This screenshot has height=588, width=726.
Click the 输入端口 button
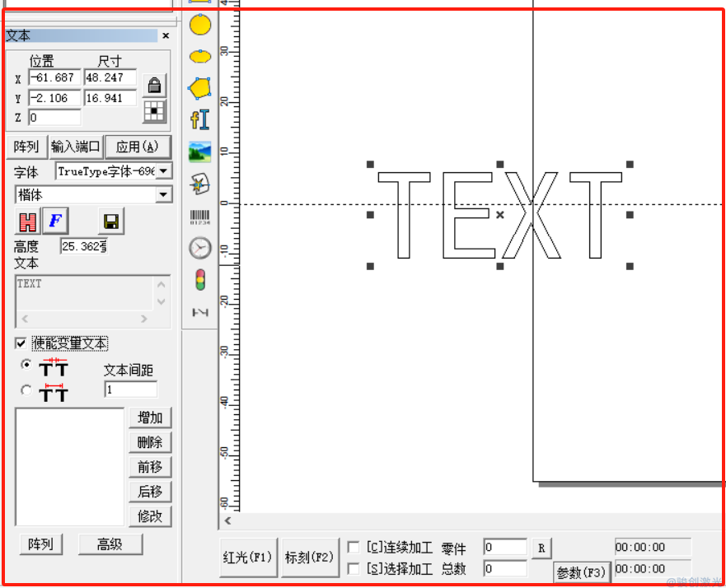(76, 147)
